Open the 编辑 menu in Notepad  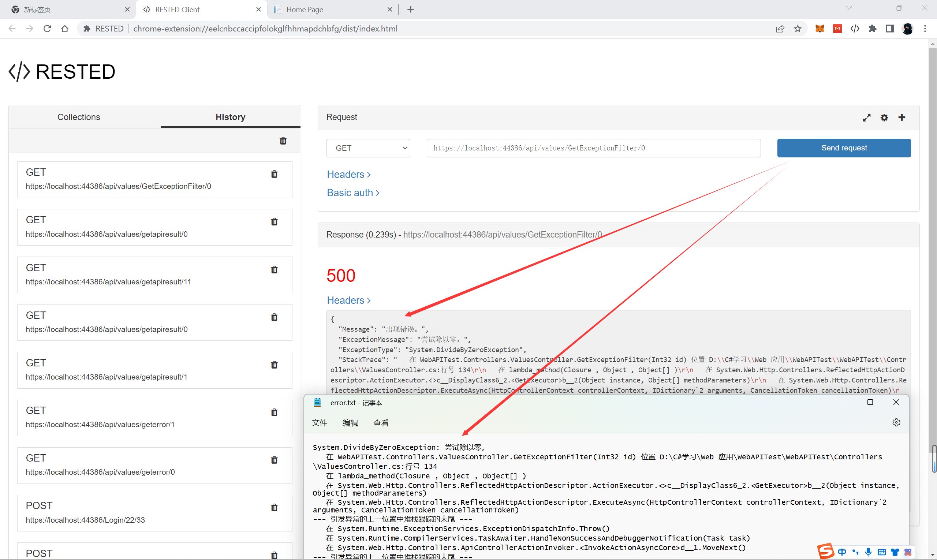[350, 423]
